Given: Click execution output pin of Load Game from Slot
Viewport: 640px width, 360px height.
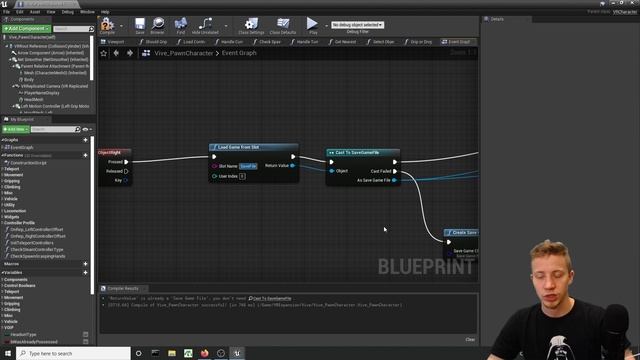Looking at the screenshot, I should click(293, 157).
